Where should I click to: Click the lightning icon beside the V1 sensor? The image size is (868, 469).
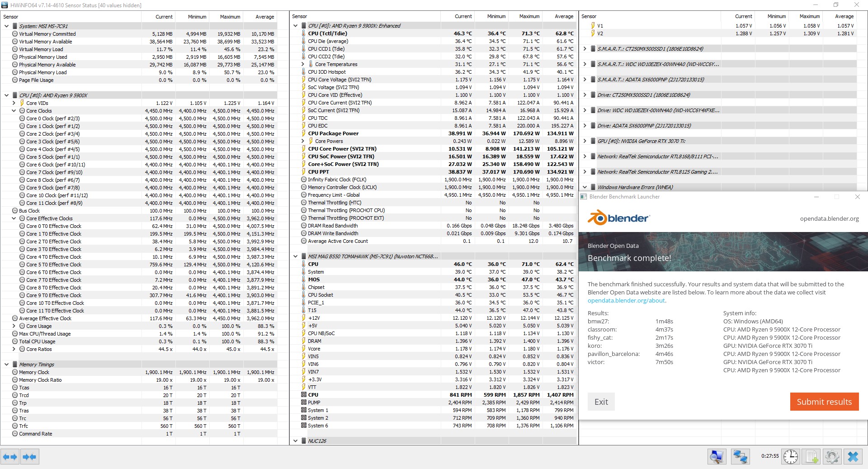(593, 26)
